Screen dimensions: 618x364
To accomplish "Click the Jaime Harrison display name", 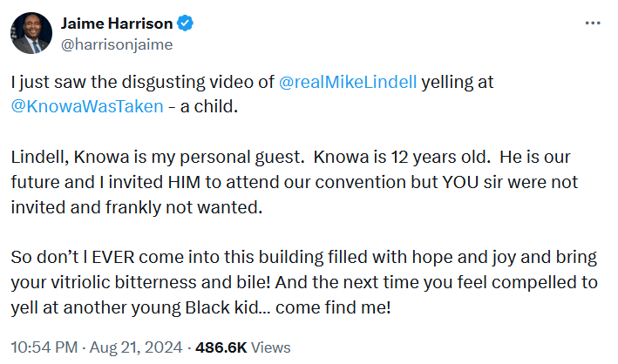I will (108, 22).
